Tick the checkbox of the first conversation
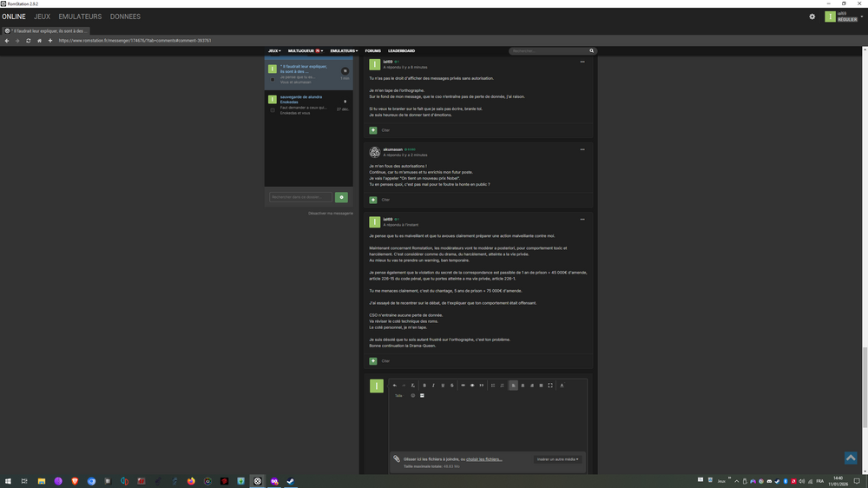The height and width of the screenshot is (488, 868). 273,79
